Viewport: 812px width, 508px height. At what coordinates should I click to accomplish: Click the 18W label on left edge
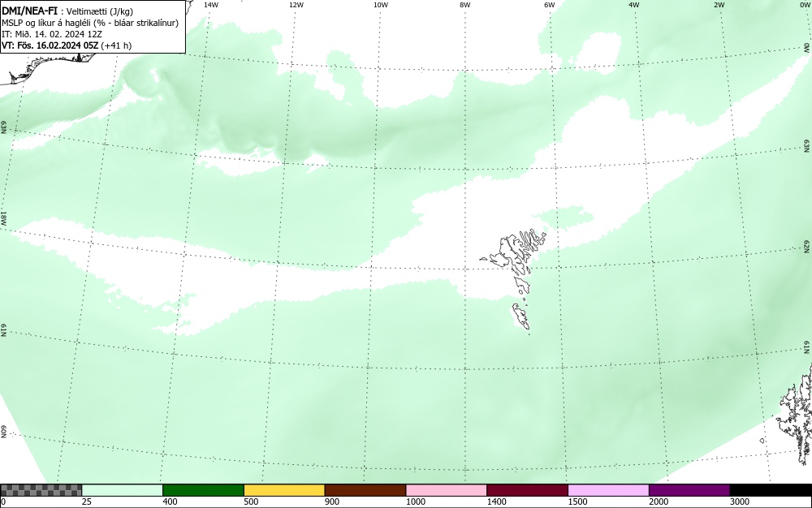tap(3, 217)
